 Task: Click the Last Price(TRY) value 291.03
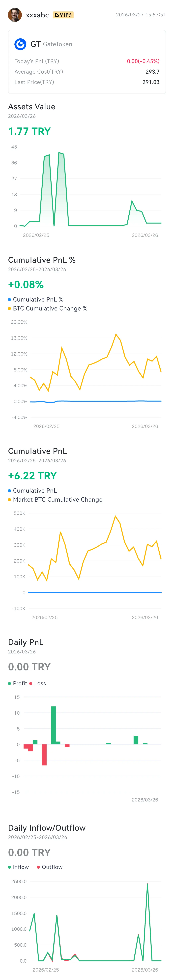151,82
